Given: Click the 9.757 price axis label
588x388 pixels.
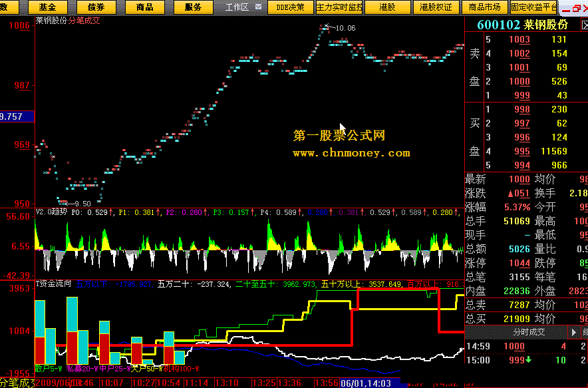Looking at the screenshot, I should [17, 116].
